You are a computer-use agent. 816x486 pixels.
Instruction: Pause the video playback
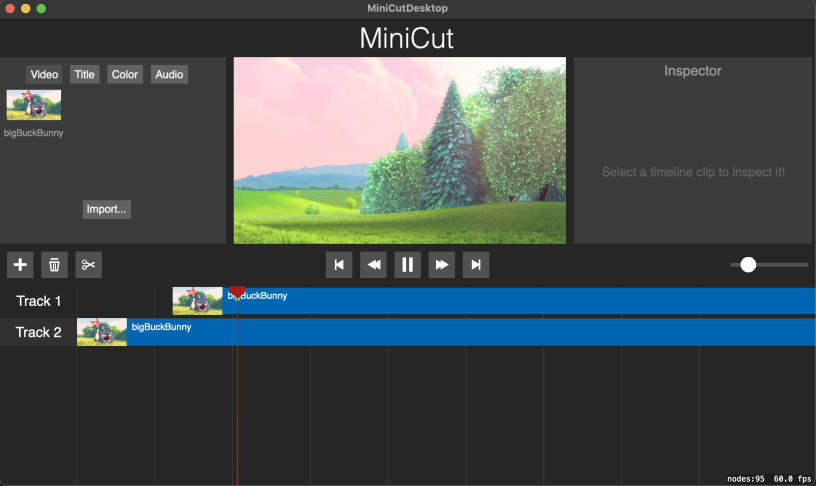(407, 265)
